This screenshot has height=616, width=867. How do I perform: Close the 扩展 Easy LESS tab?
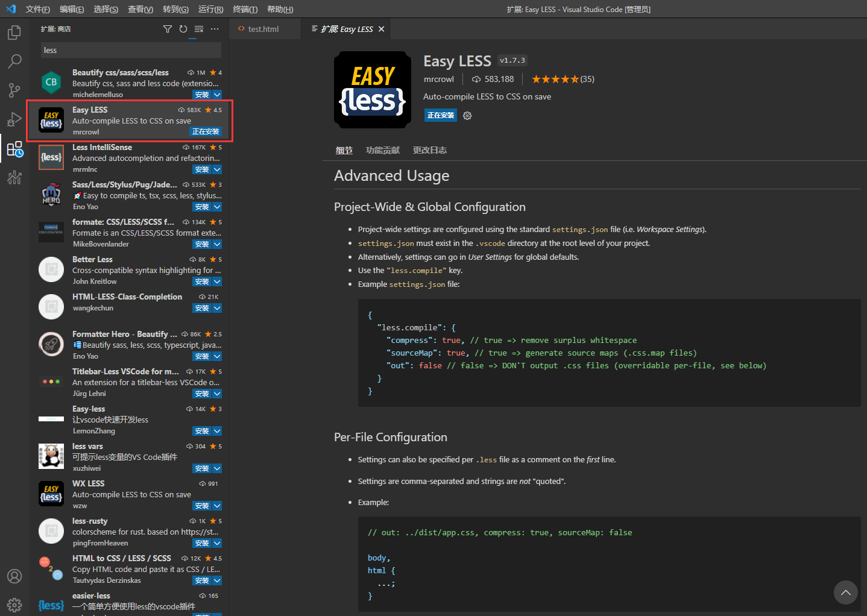(x=381, y=29)
